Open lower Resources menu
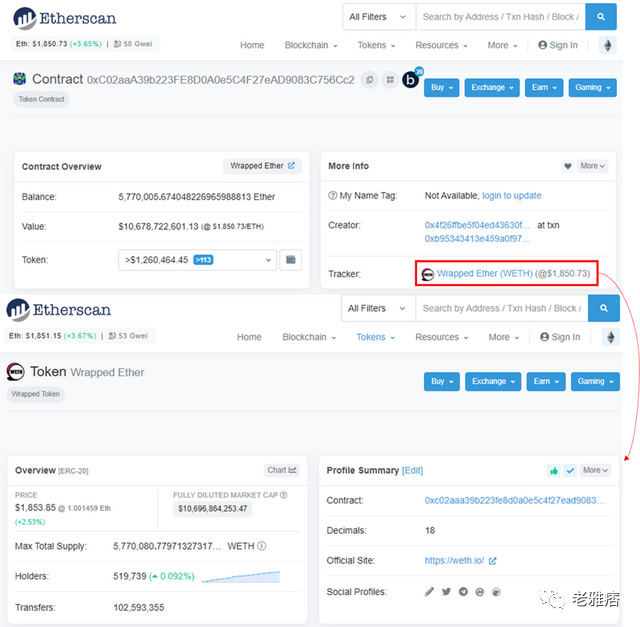The image size is (640, 627). (x=442, y=337)
